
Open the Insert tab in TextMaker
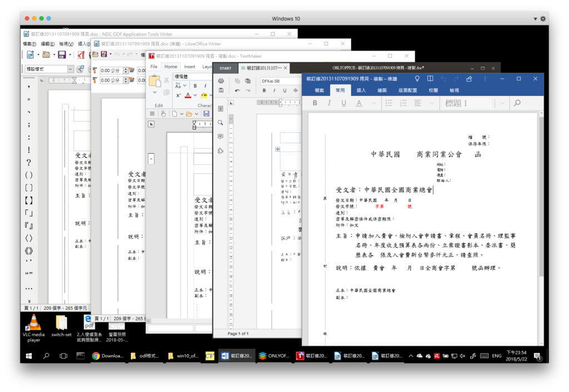(189, 67)
